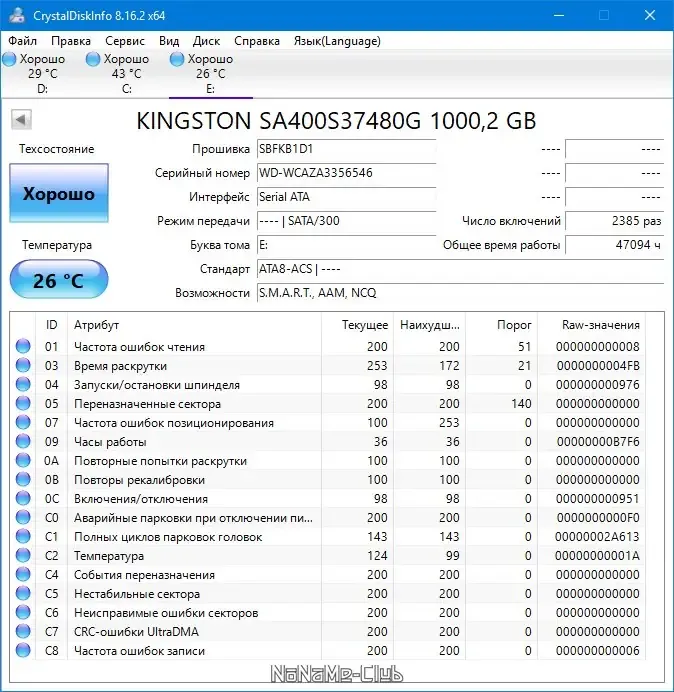Click total hours value 47094 ч

614,245
